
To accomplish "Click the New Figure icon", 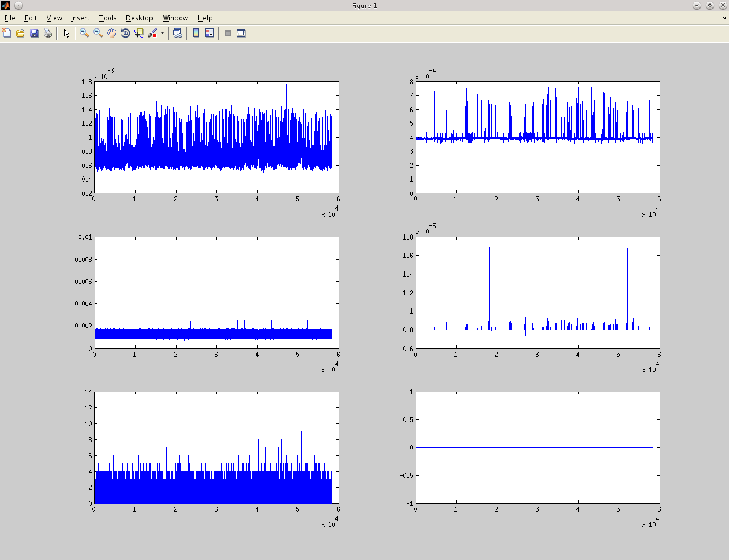I will click(x=7, y=34).
